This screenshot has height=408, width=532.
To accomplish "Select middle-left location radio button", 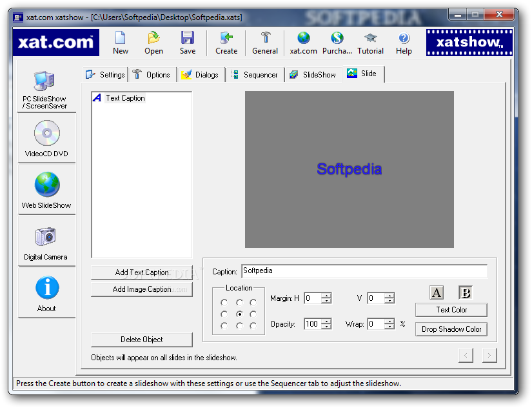I will 224,314.
